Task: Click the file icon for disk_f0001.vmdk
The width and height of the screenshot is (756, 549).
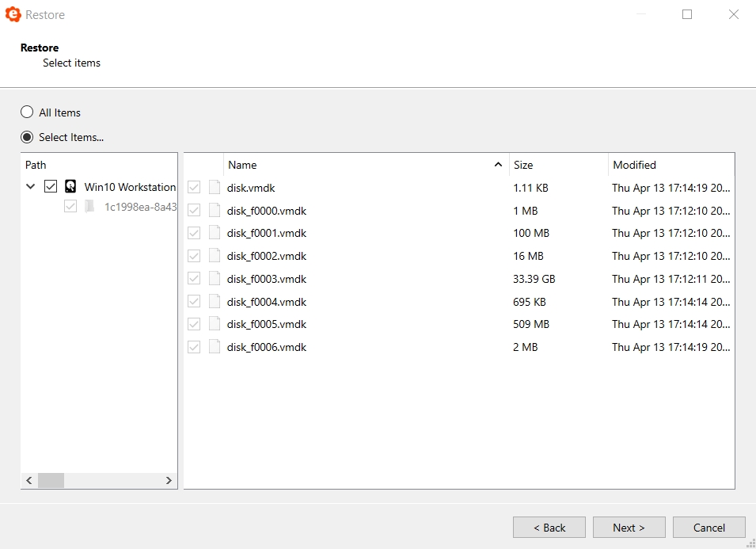Action: click(x=215, y=233)
